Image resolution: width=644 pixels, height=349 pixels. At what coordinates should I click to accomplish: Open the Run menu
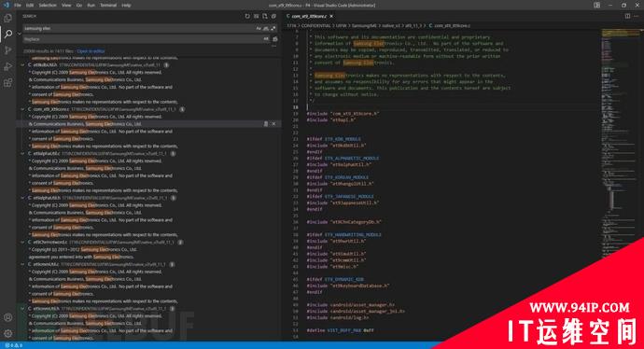click(x=91, y=5)
